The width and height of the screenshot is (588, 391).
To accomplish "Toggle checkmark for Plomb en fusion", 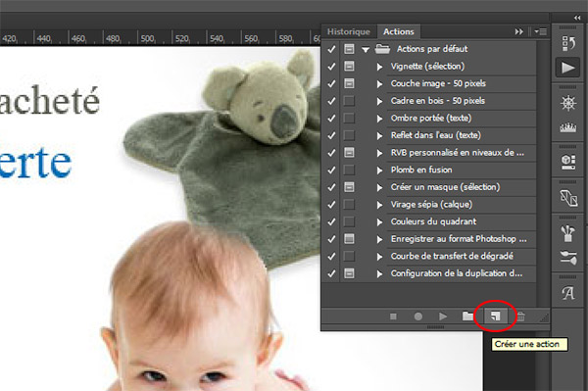I will pyautogui.click(x=331, y=170).
